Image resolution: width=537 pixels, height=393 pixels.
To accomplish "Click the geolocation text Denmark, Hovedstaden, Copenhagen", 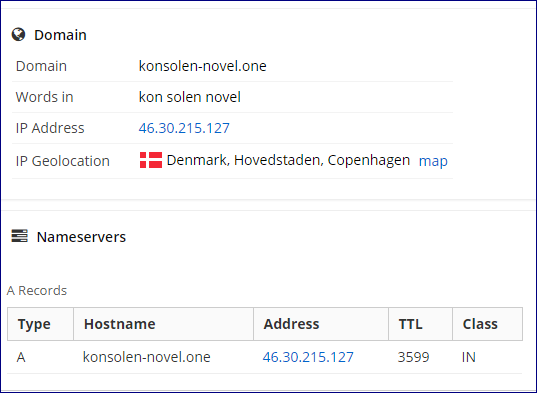I will click(288, 160).
